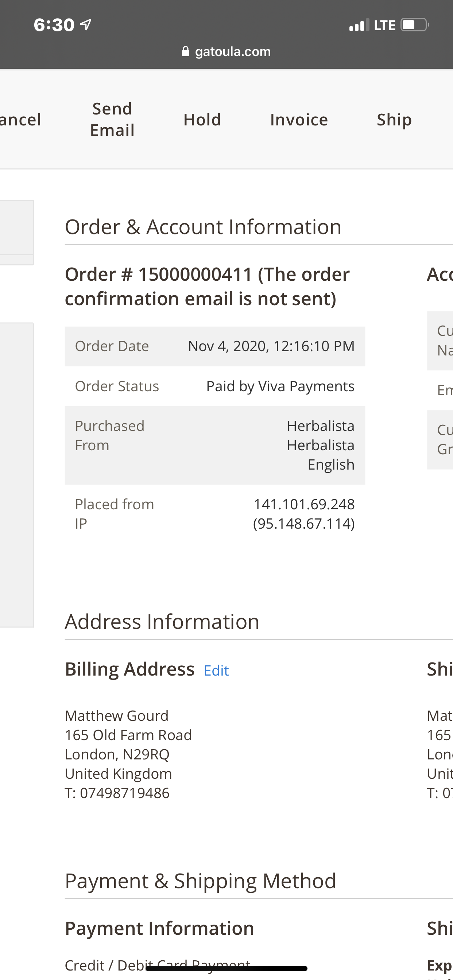Tap the phone number 07498719486
Viewport: 453px width, 980px height.
tap(124, 793)
